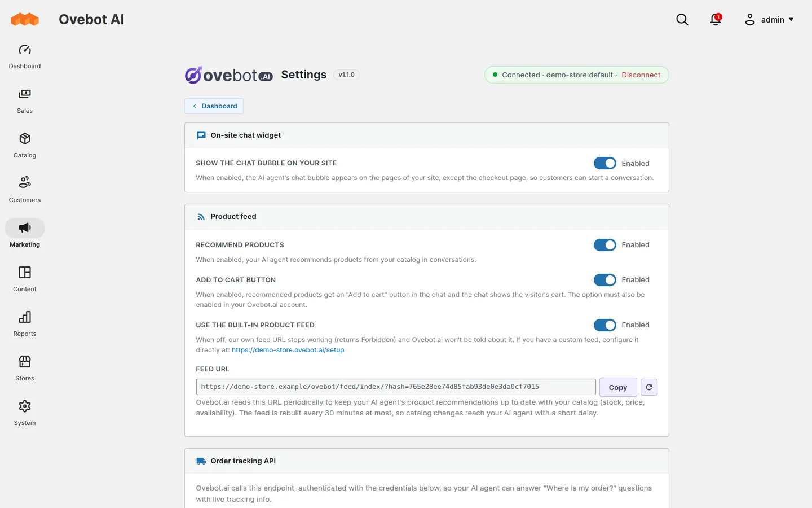
Task: Click the Ovebot AI logo beside Settings
Action: click(x=229, y=75)
